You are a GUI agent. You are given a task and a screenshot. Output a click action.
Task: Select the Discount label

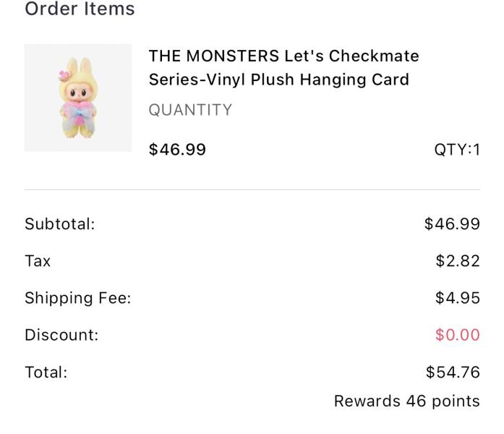pyautogui.click(x=61, y=335)
